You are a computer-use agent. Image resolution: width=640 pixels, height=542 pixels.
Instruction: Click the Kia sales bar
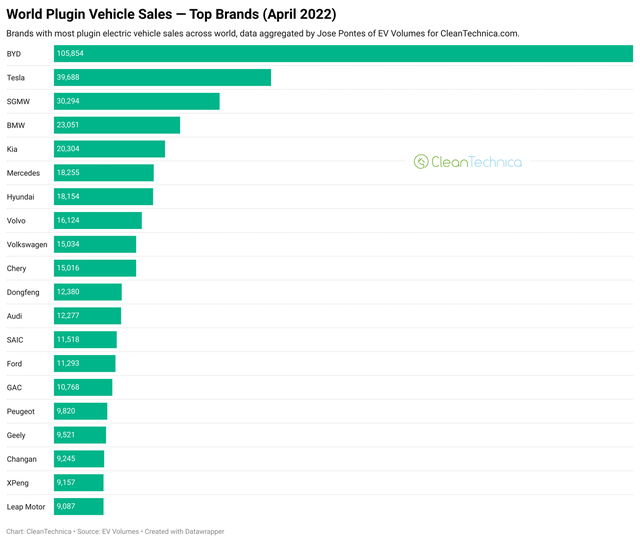click(x=109, y=149)
